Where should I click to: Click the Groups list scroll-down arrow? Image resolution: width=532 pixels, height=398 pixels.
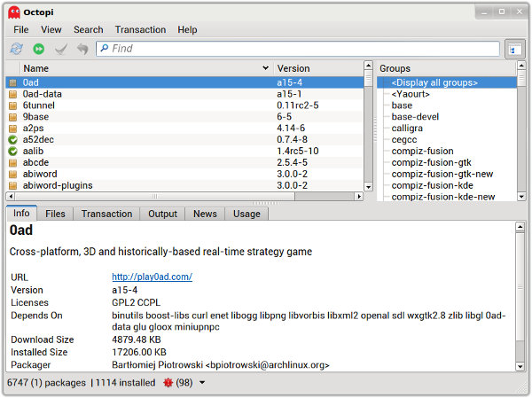click(521, 197)
